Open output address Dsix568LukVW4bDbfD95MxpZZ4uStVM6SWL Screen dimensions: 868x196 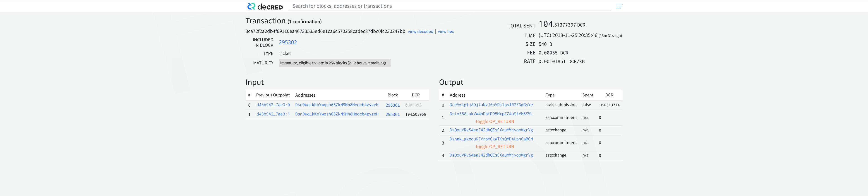click(x=491, y=114)
